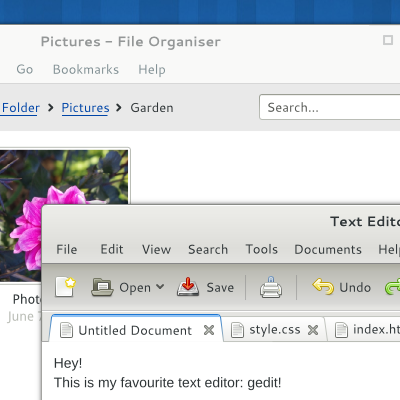
Task: Click the green redo arrow icon
Action: 393,287
